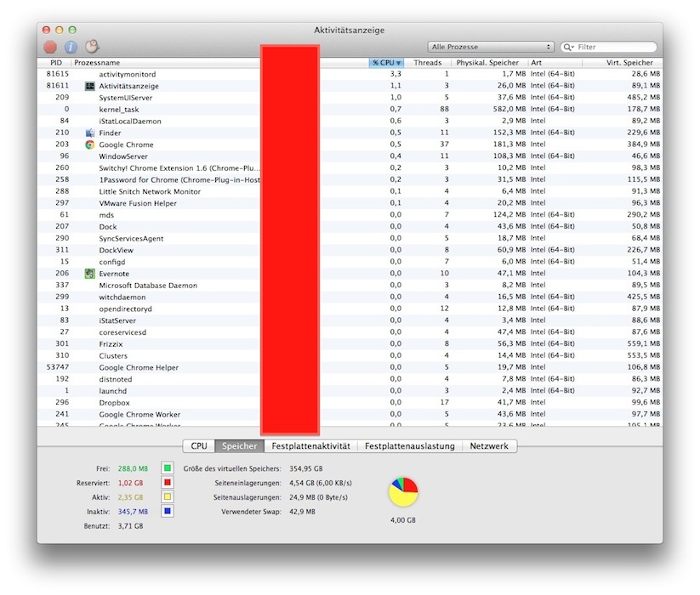Switch to the CPU tab
Screen dimensions: 700x595
[x=199, y=446]
